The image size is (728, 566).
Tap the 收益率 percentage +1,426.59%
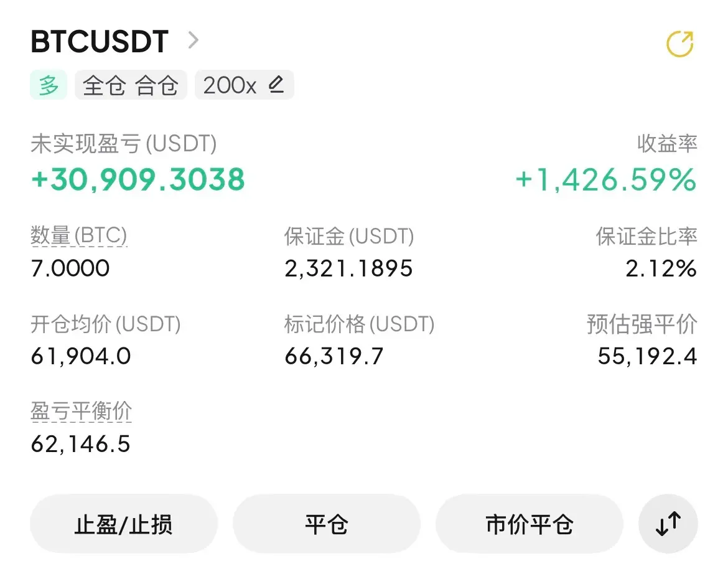point(606,179)
